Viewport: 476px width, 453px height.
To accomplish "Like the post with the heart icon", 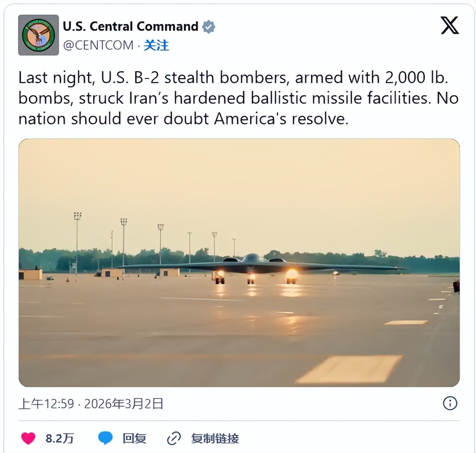I will coord(28,438).
